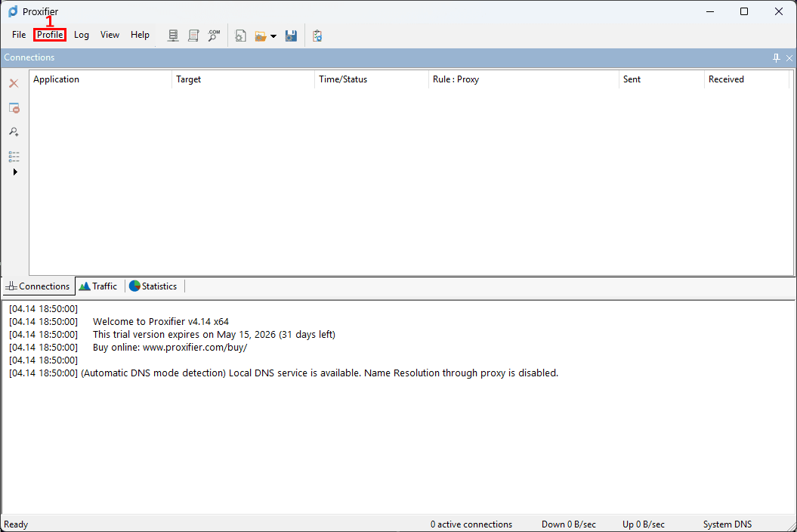The image size is (797, 532).
Task: Click the block connection sidebar icon
Action: [x=14, y=108]
